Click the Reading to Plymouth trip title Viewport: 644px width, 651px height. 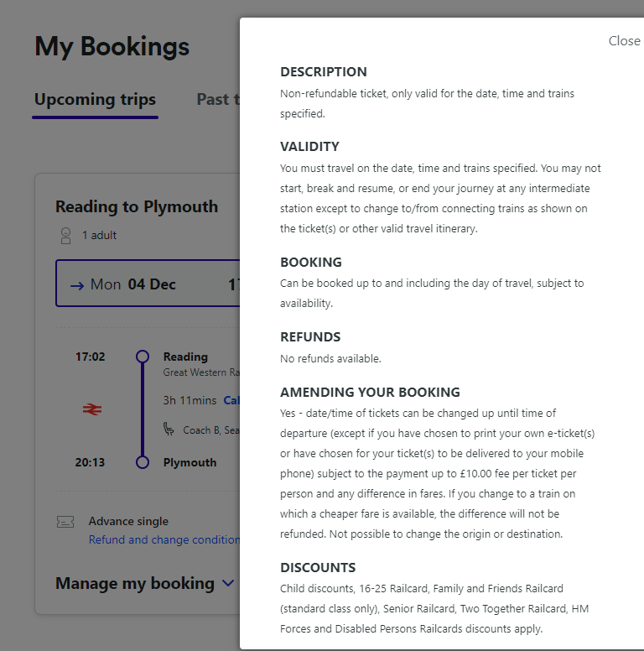(137, 206)
